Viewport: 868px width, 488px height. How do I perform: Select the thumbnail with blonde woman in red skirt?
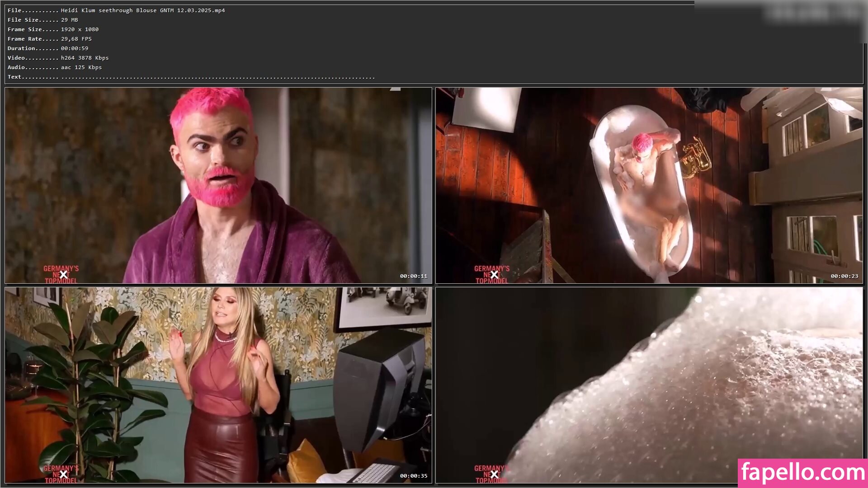click(218, 385)
